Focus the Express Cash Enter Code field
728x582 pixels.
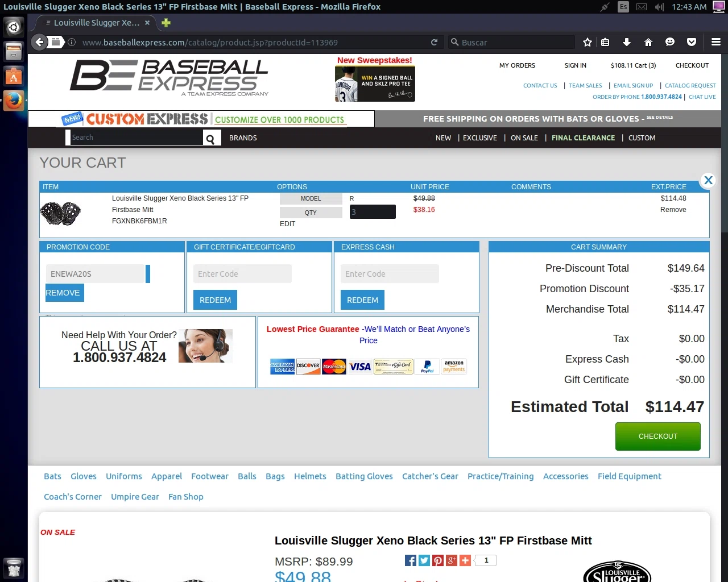390,274
